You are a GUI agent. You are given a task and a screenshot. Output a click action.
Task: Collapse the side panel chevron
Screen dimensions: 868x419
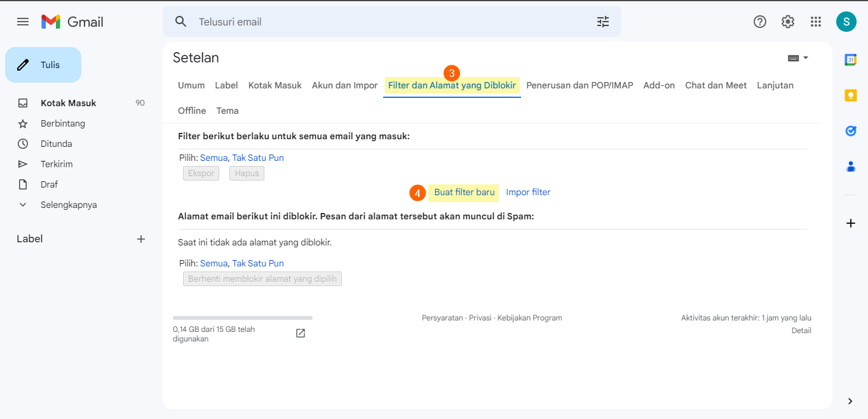pyautogui.click(x=850, y=401)
